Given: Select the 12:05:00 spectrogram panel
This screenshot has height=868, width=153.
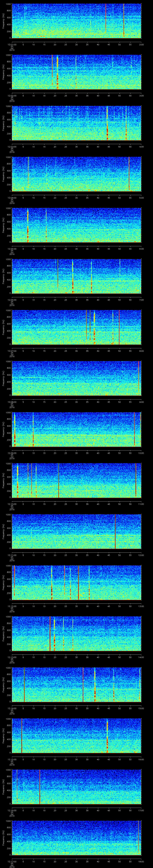Looking at the screenshot, I should click(77, 225).
